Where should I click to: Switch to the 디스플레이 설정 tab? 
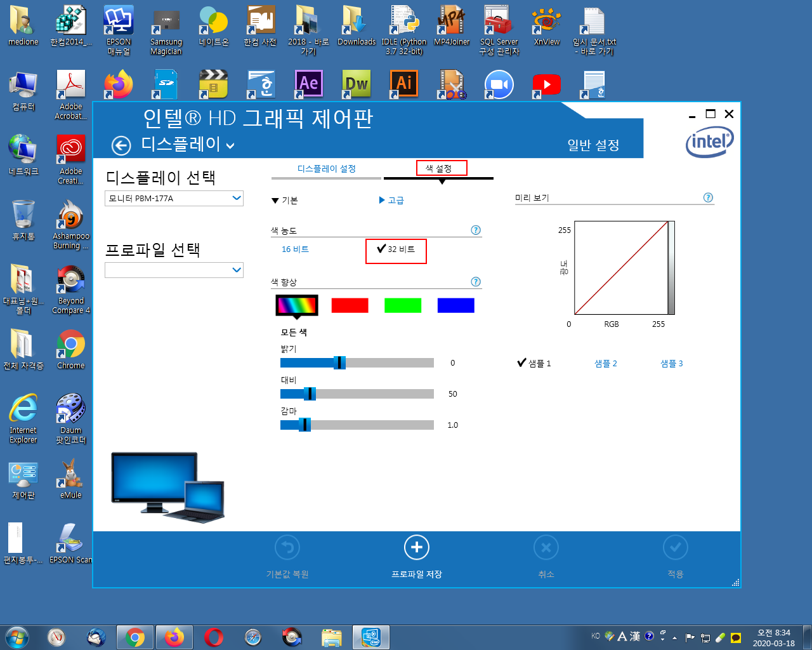point(327,169)
